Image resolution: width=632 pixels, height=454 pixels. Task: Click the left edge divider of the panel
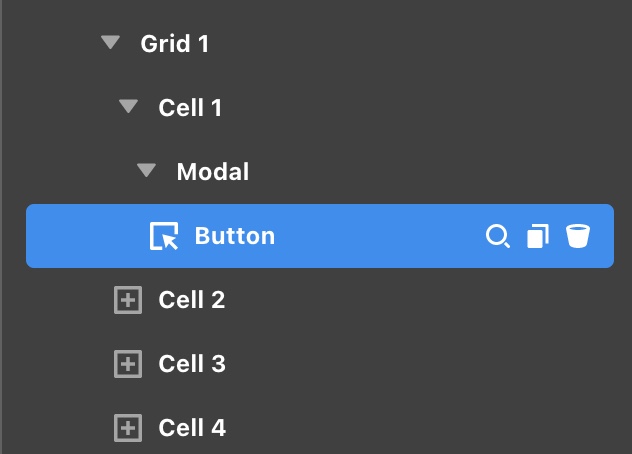2,227
